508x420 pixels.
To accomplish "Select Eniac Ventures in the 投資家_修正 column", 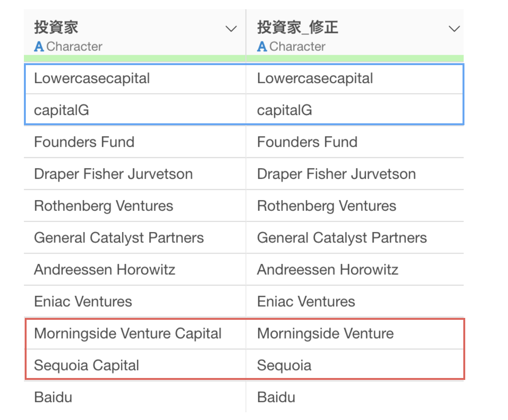I will [x=355, y=301].
